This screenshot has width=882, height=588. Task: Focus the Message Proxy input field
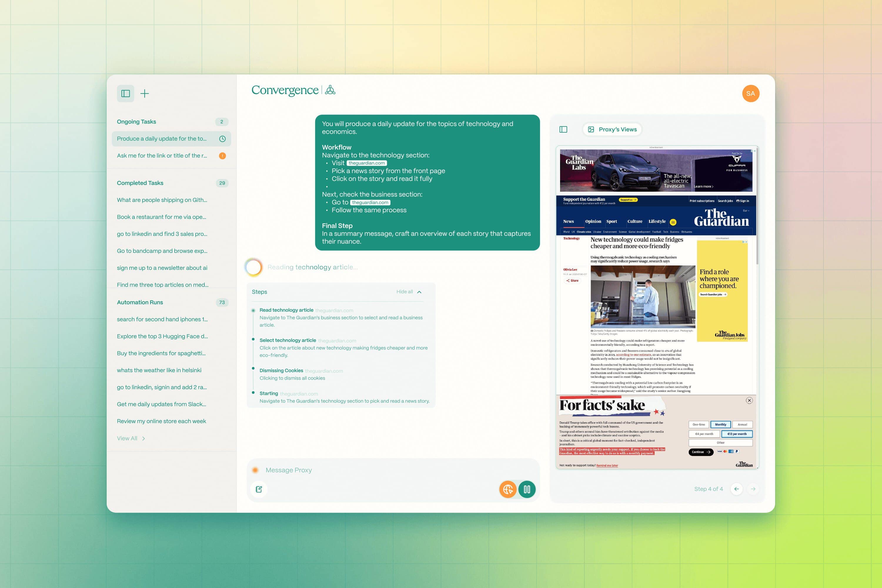click(393, 470)
